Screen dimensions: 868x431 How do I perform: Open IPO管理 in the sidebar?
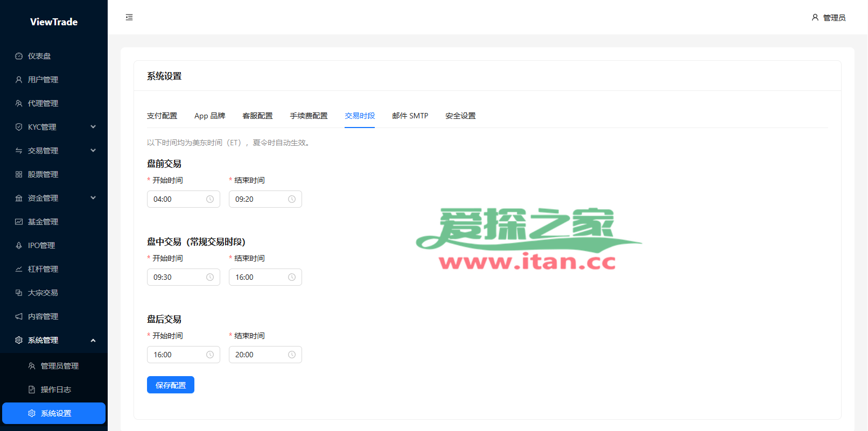coord(54,245)
